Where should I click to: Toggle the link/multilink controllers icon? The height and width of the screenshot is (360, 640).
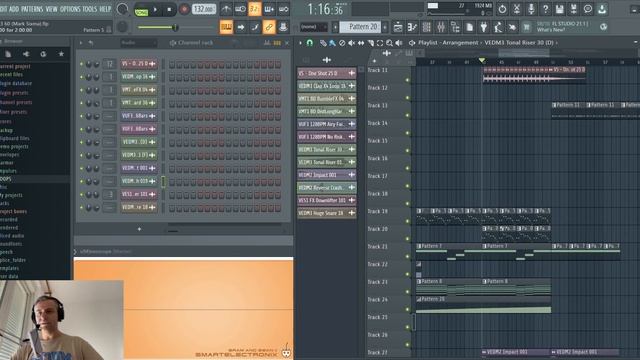pyautogui.click(x=269, y=27)
